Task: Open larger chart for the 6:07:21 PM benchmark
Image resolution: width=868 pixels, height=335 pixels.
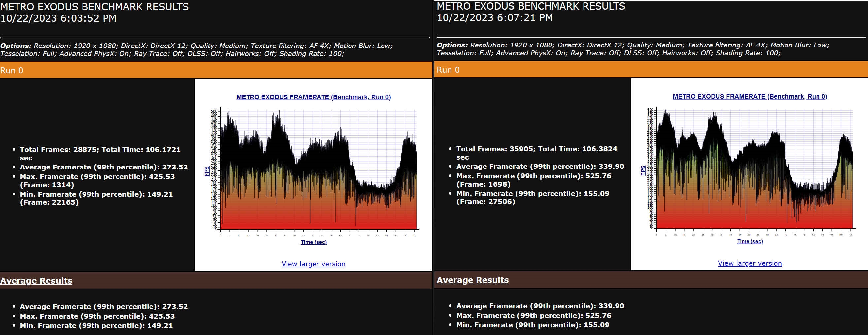Action: pos(750,263)
